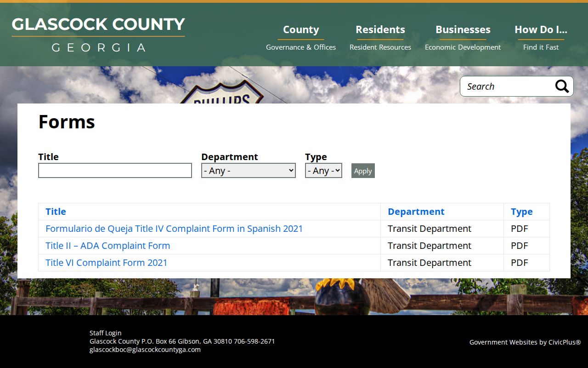Open Title VI Complaint Form 2021

coord(107,263)
